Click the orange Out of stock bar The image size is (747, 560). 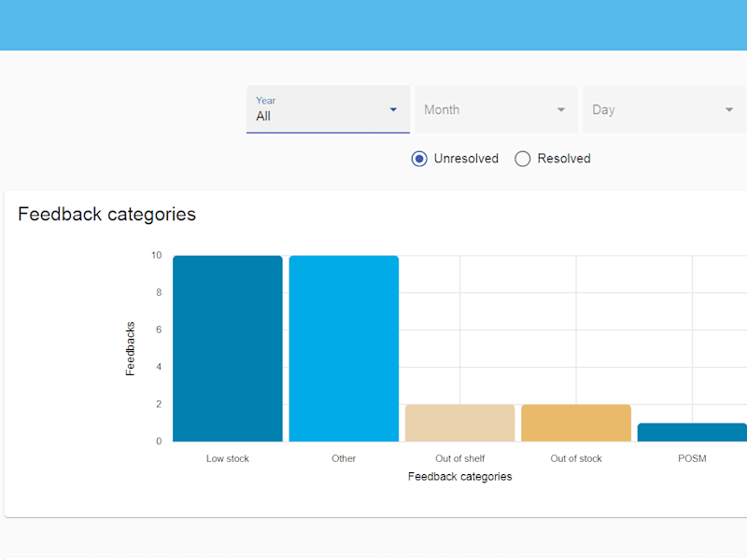click(576, 423)
